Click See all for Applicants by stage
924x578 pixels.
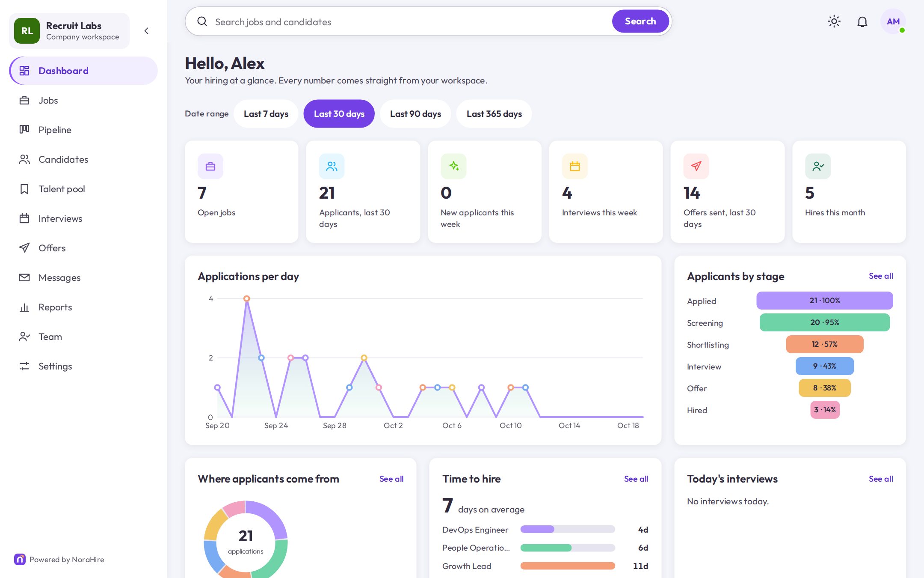881,276
